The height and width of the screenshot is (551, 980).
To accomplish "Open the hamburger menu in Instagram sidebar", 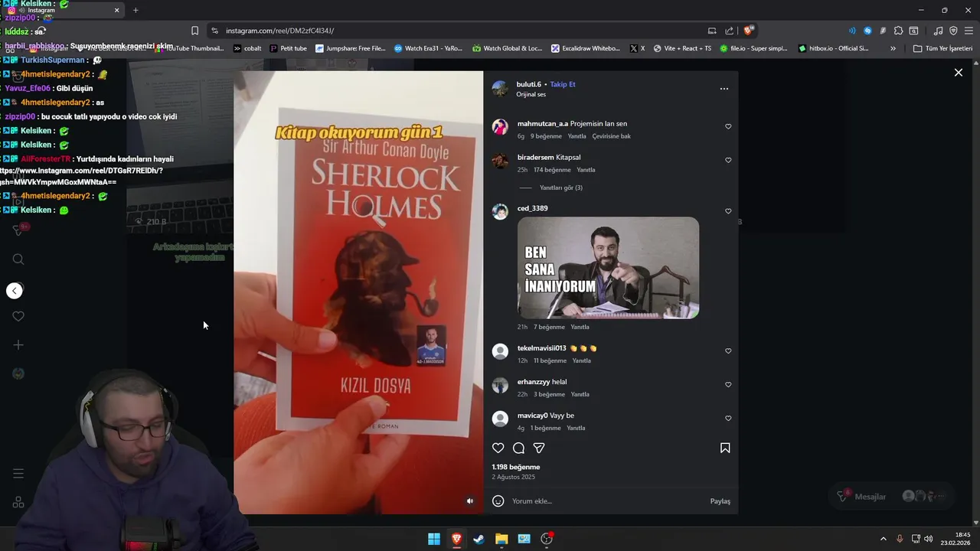I will pyautogui.click(x=18, y=474).
